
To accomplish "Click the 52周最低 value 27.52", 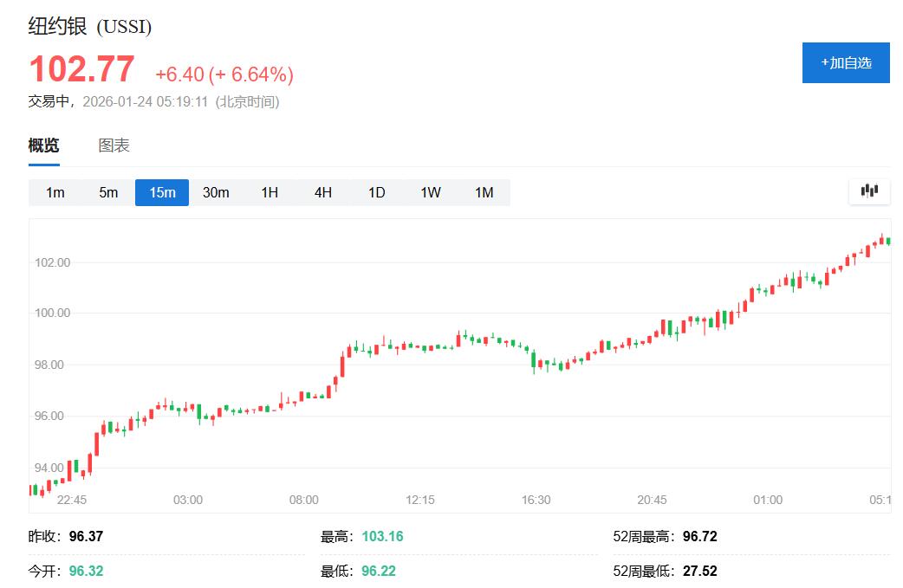I will click(x=699, y=571).
